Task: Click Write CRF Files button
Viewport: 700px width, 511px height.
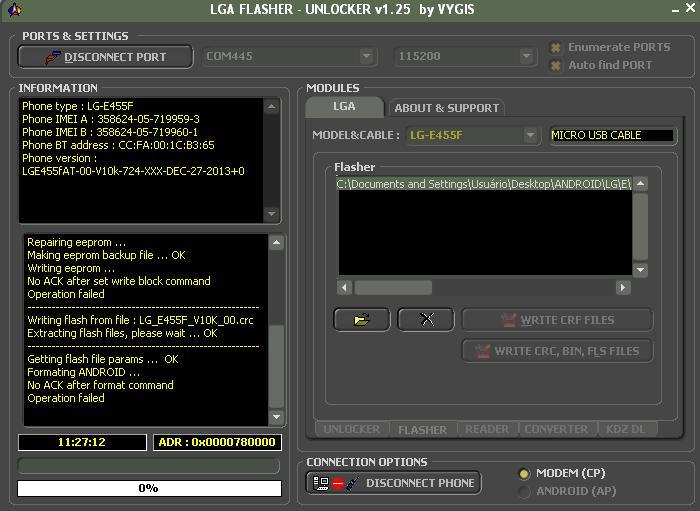Action: [557, 320]
